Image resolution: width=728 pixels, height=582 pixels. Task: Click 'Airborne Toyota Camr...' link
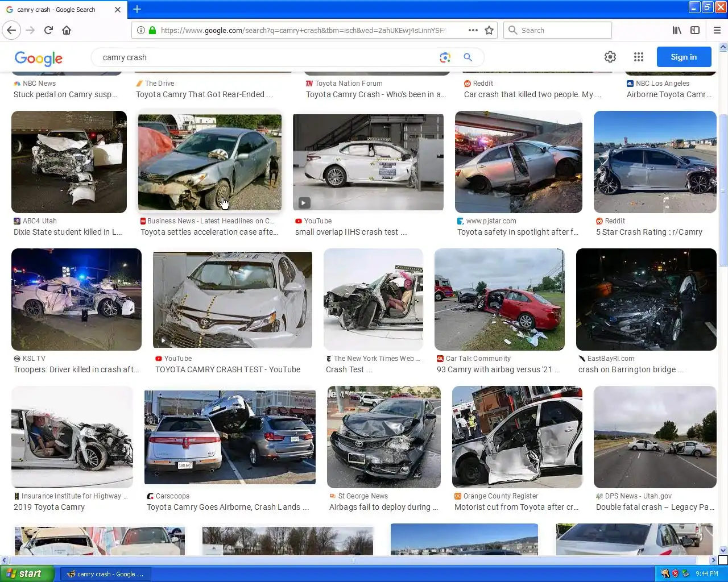[669, 94]
